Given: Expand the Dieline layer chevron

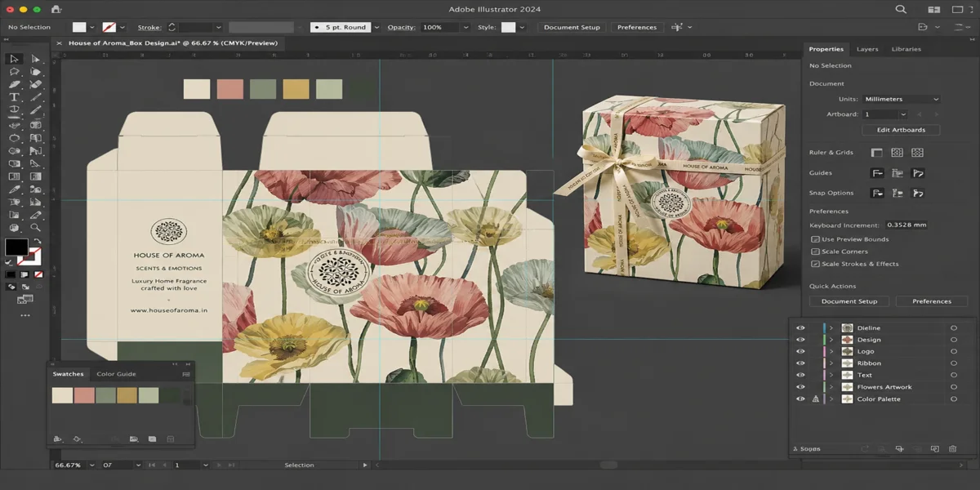Looking at the screenshot, I should click(x=831, y=328).
